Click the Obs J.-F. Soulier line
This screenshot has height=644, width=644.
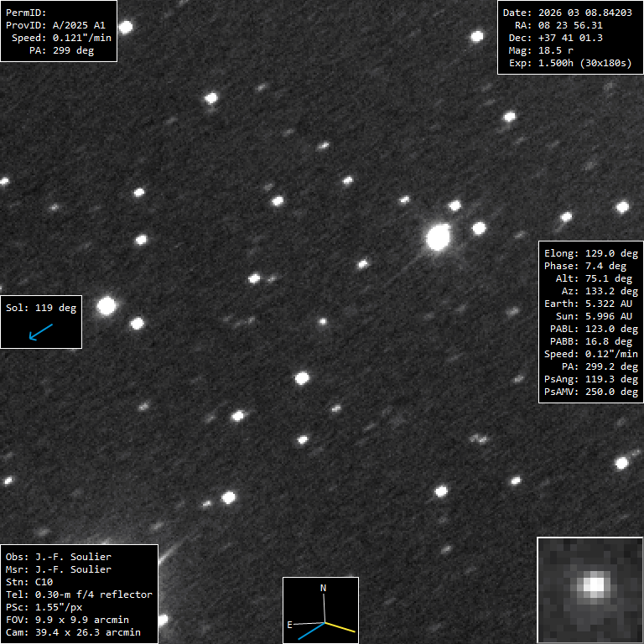point(58,557)
